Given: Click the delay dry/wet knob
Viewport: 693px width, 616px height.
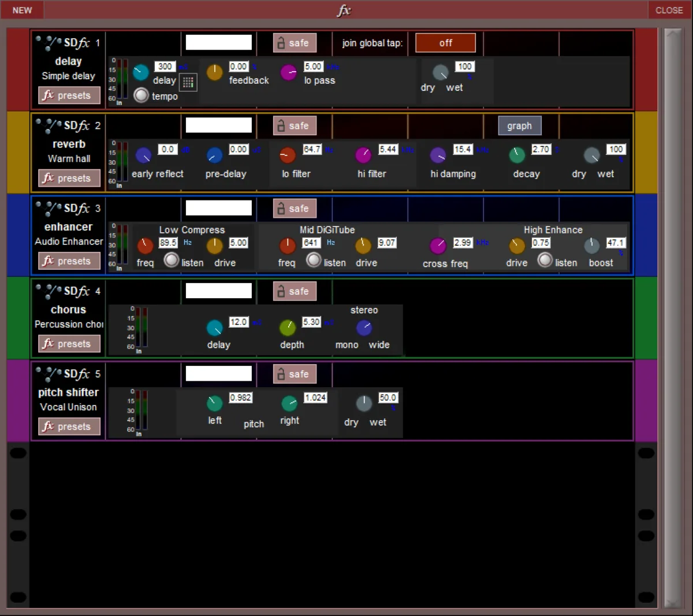Looking at the screenshot, I should click(x=441, y=72).
